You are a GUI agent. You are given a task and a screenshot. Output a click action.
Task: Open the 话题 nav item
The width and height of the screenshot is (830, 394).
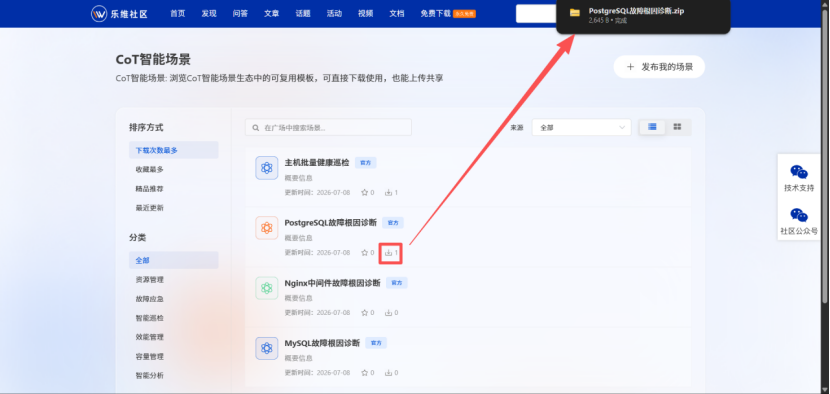click(303, 14)
